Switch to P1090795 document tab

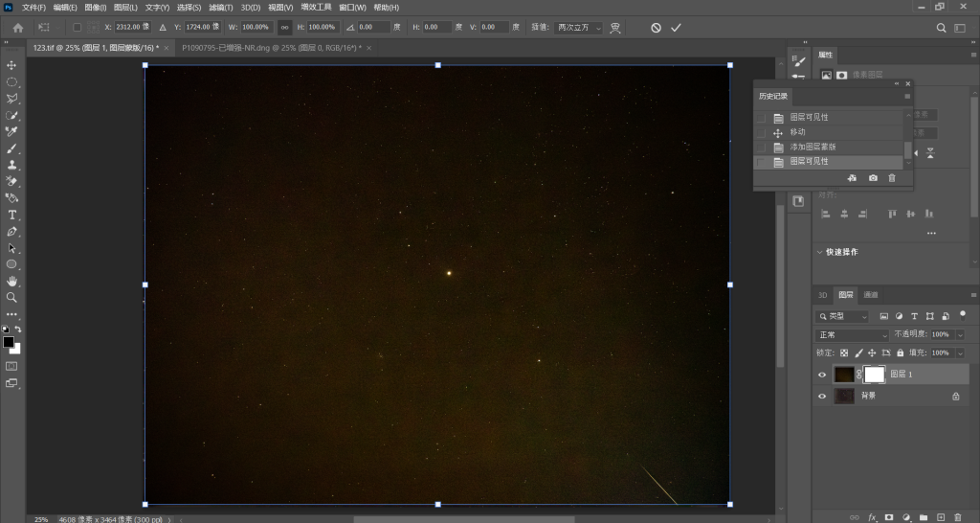coord(272,48)
